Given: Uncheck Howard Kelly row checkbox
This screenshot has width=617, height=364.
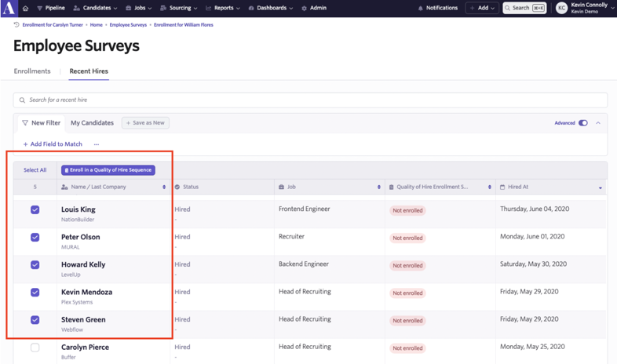Looking at the screenshot, I should (35, 265).
